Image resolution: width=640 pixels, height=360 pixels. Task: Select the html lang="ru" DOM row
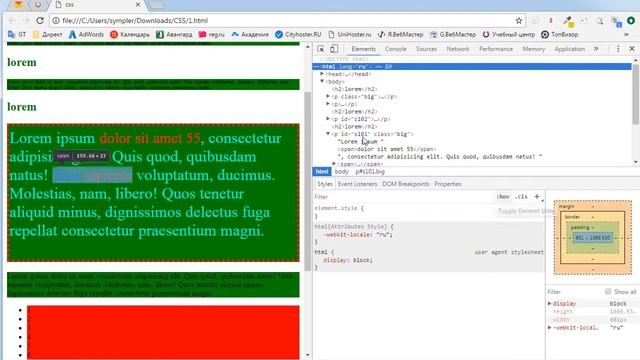click(x=472, y=67)
